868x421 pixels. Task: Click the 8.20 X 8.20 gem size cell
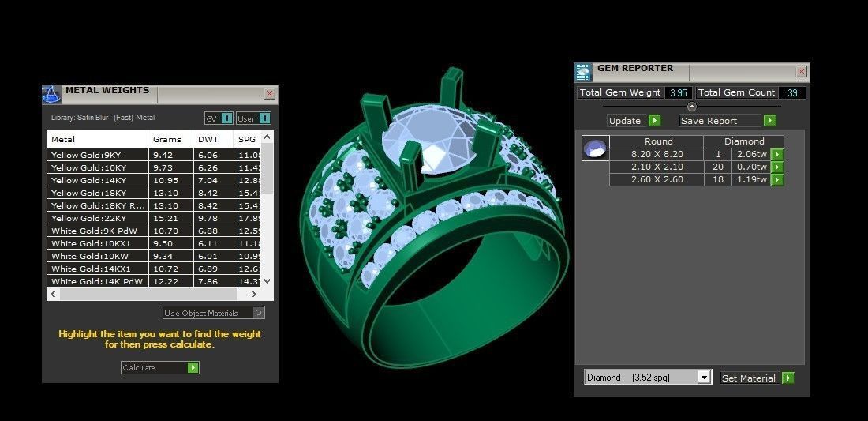(657, 155)
